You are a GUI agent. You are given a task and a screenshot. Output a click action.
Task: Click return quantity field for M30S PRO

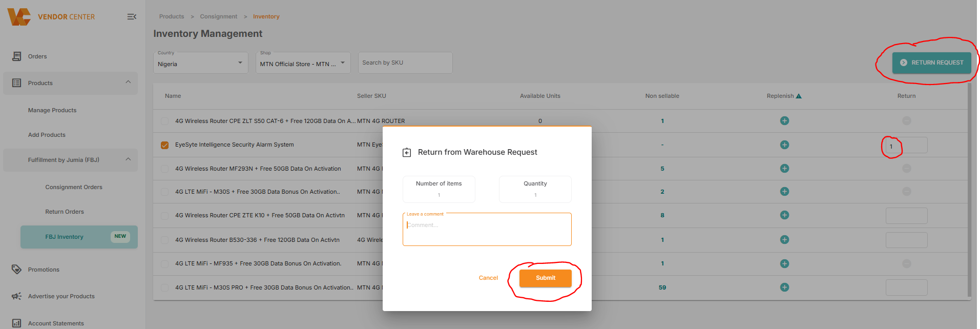906,287
